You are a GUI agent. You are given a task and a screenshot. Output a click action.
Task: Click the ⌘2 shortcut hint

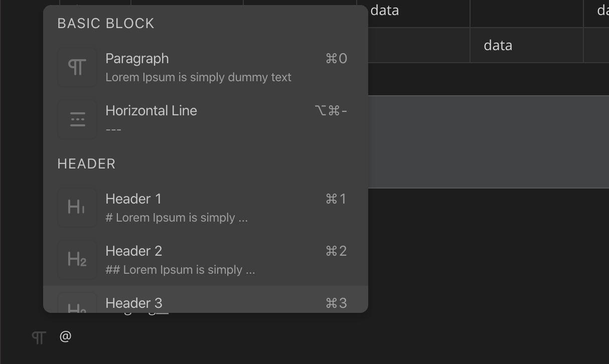tap(336, 251)
